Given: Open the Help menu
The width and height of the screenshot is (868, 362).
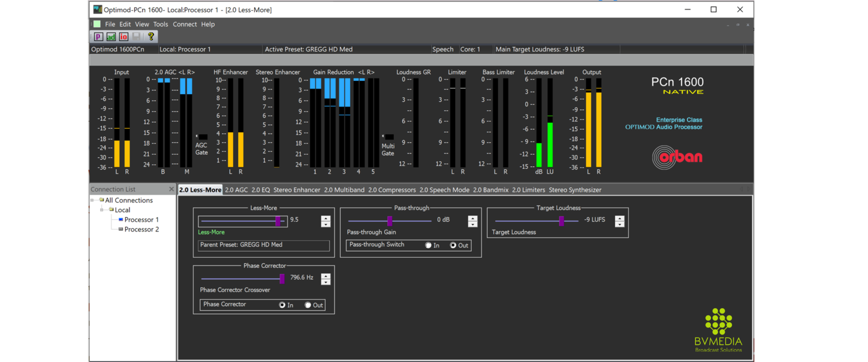Looking at the screenshot, I should tap(208, 24).
